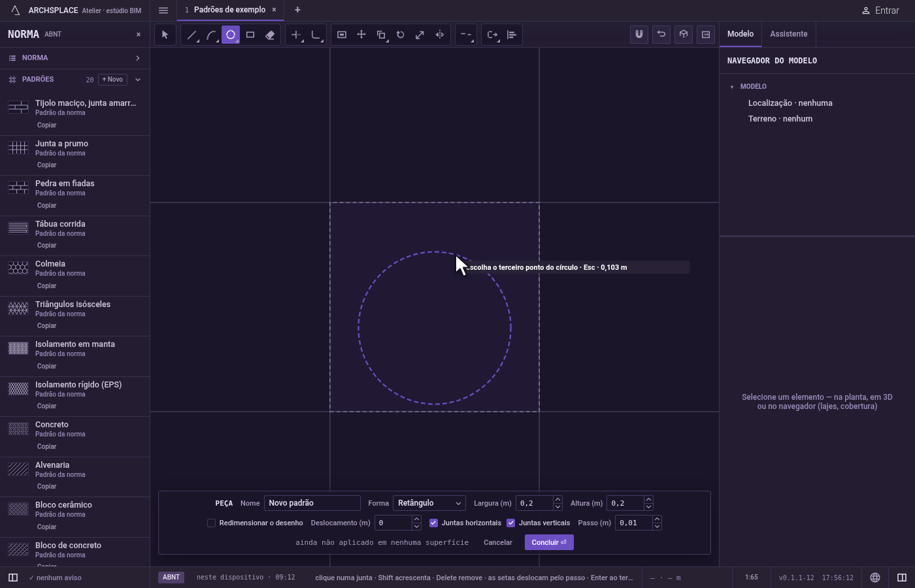The width and height of the screenshot is (915, 588).
Task: Select the arrow selection tool
Action: click(x=165, y=35)
